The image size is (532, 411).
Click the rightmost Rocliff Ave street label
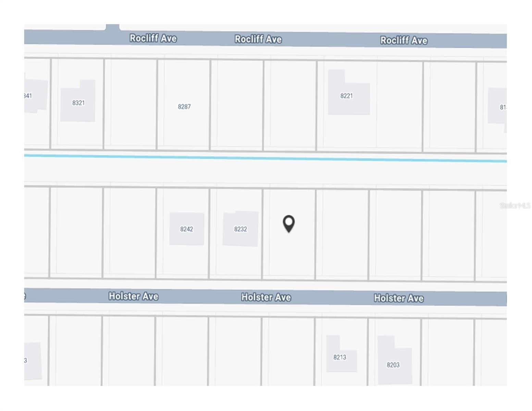(x=404, y=40)
